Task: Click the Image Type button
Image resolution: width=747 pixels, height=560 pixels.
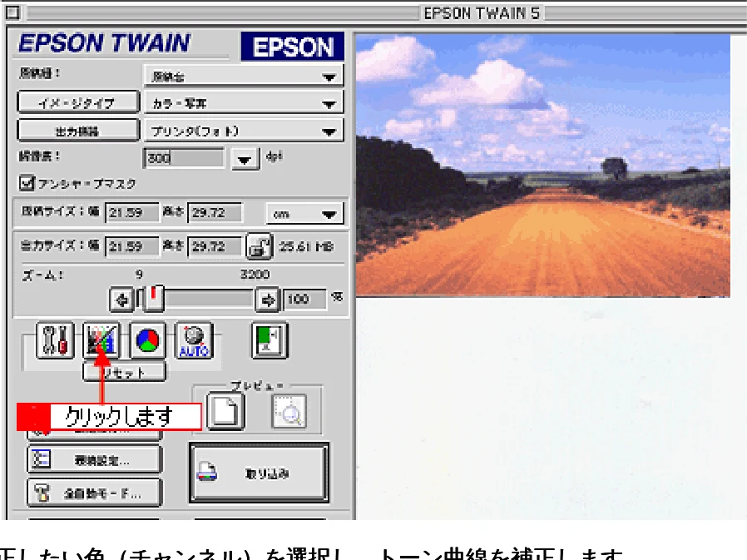Action: pyautogui.click(x=78, y=102)
